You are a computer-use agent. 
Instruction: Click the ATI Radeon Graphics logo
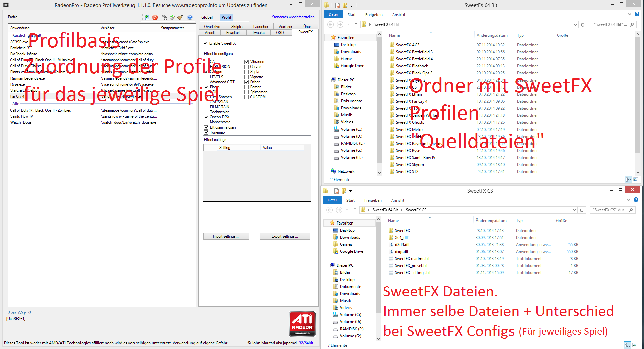pyautogui.click(x=302, y=324)
